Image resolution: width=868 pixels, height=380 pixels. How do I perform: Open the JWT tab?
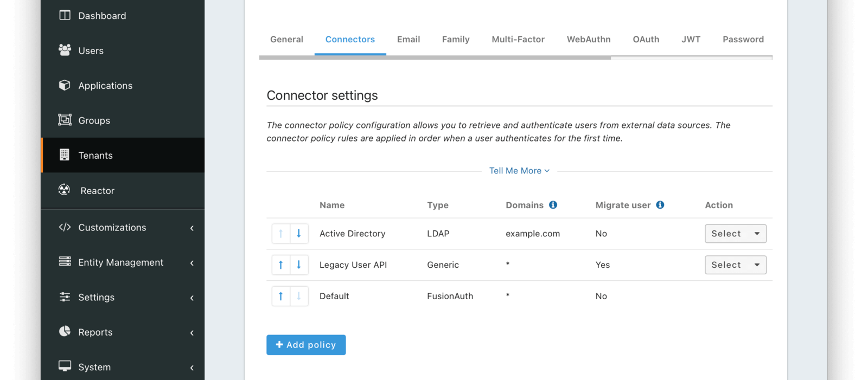pyautogui.click(x=691, y=39)
